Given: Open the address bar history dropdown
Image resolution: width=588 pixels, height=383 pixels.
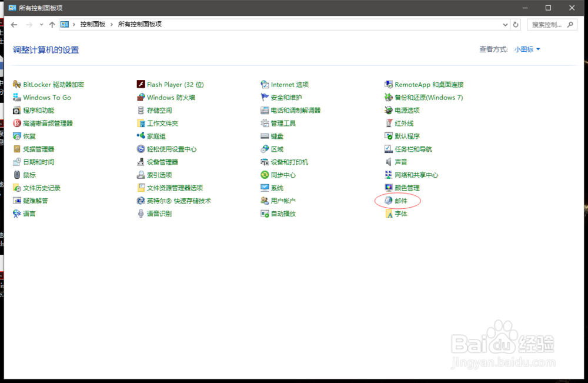Looking at the screenshot, I should point(505,24).
